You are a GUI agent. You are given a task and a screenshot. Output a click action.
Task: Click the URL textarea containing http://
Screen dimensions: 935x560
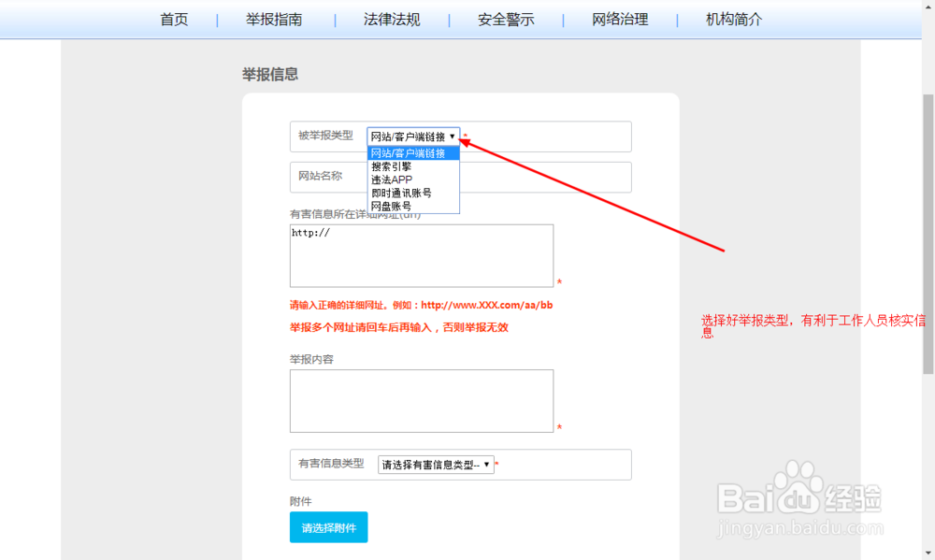point(421,254)
